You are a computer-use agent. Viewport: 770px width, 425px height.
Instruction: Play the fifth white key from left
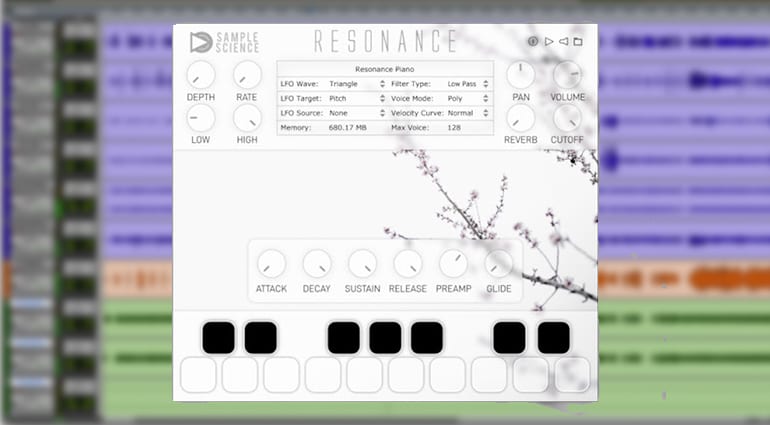click(364, 375)
